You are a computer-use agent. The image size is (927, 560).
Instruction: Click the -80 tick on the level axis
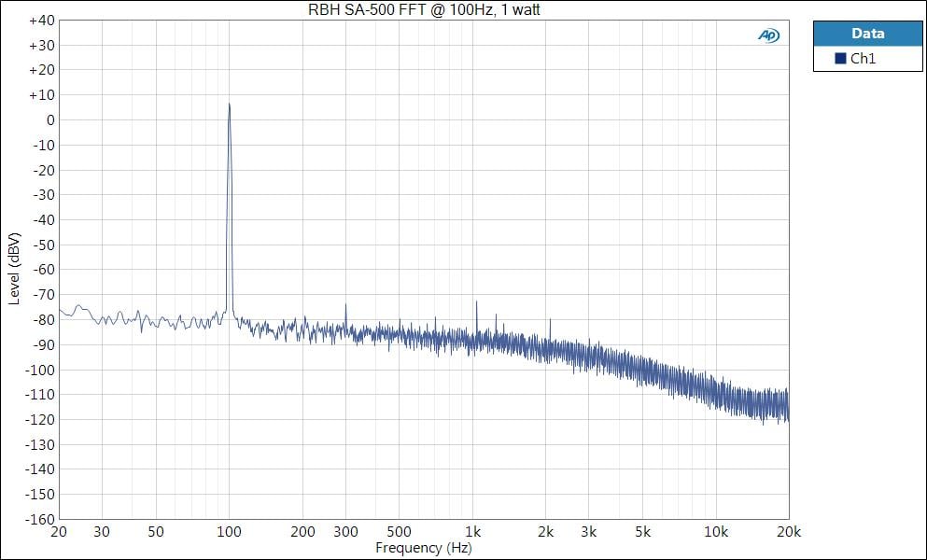(42, 319)
